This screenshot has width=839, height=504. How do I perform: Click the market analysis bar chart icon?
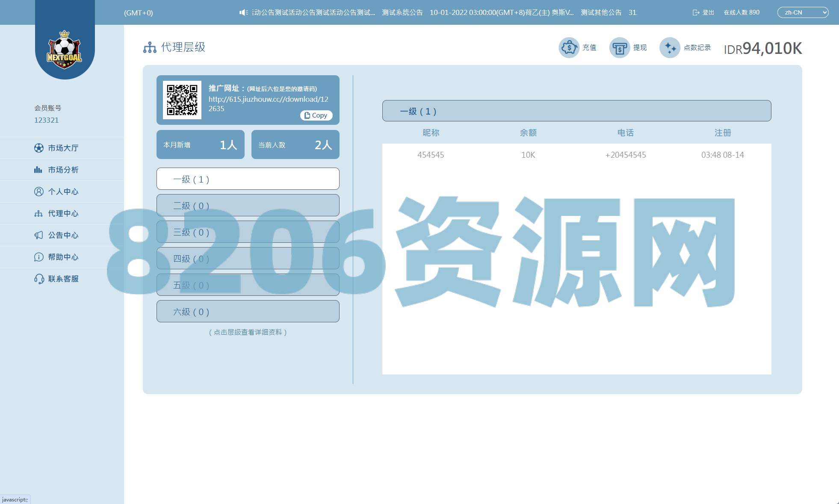[x=38, y=170]
